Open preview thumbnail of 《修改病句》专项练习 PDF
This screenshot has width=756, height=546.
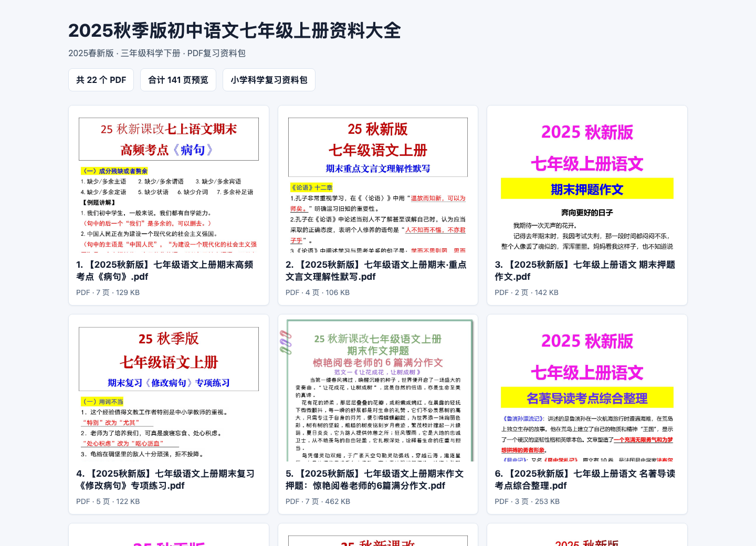pos(169,388)
